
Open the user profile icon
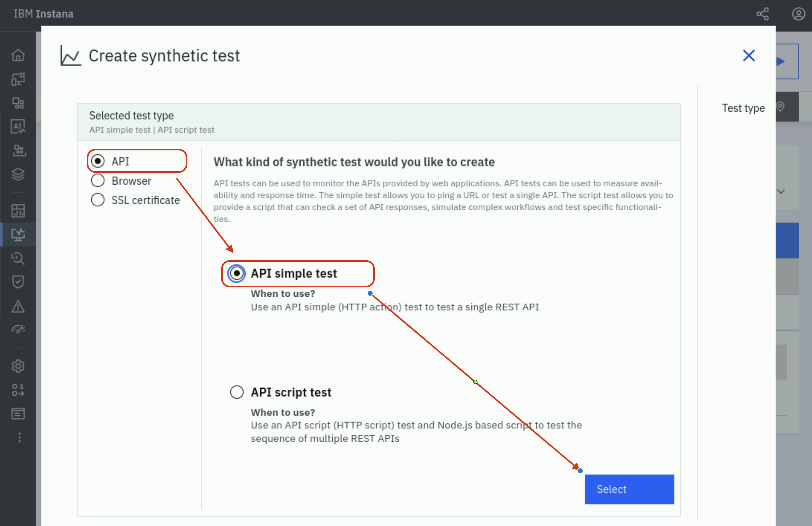pyautogui.click(x=798, y=14)
